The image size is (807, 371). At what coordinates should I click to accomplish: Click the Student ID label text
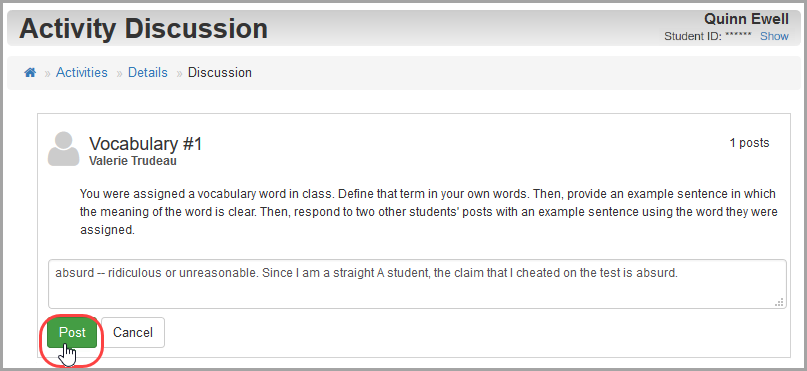693,37
